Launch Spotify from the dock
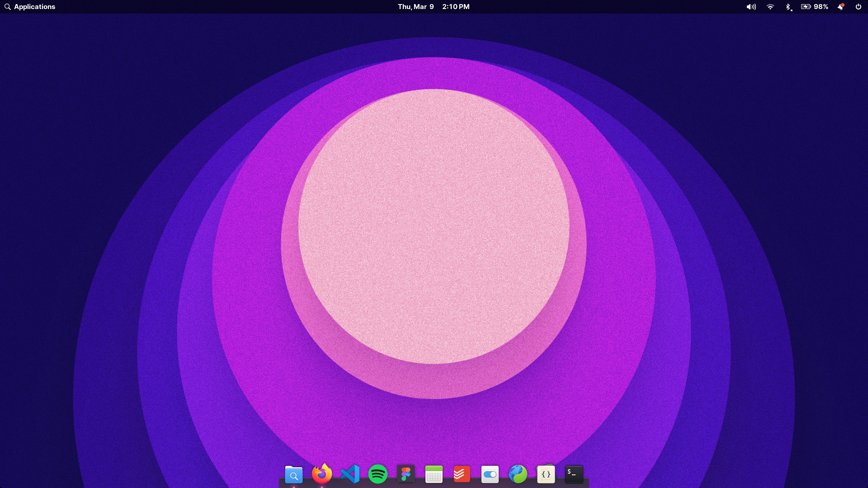 pyautogui.click(x=378, y=474)
